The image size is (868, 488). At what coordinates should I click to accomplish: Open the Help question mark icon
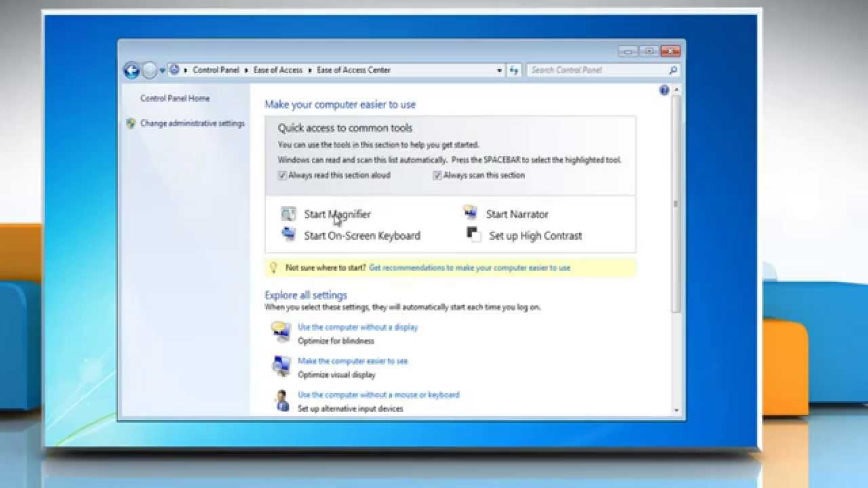click(x=664, y=90)
